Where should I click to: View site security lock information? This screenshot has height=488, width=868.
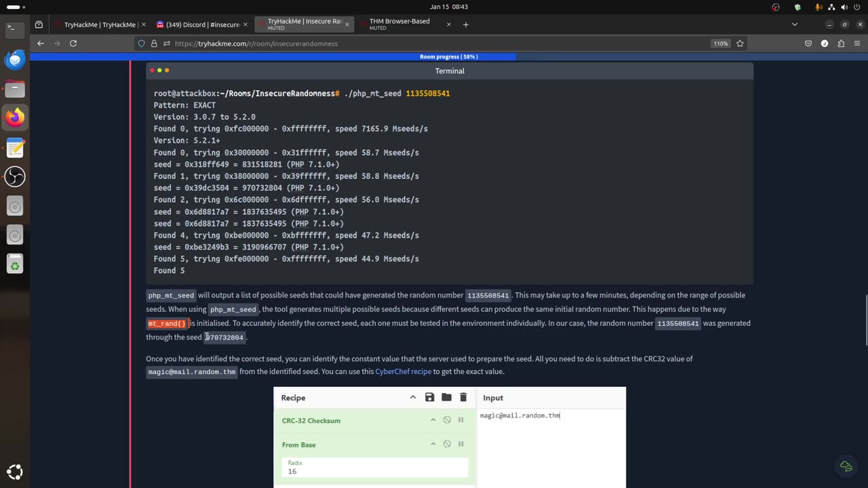(x=154, y=43)
